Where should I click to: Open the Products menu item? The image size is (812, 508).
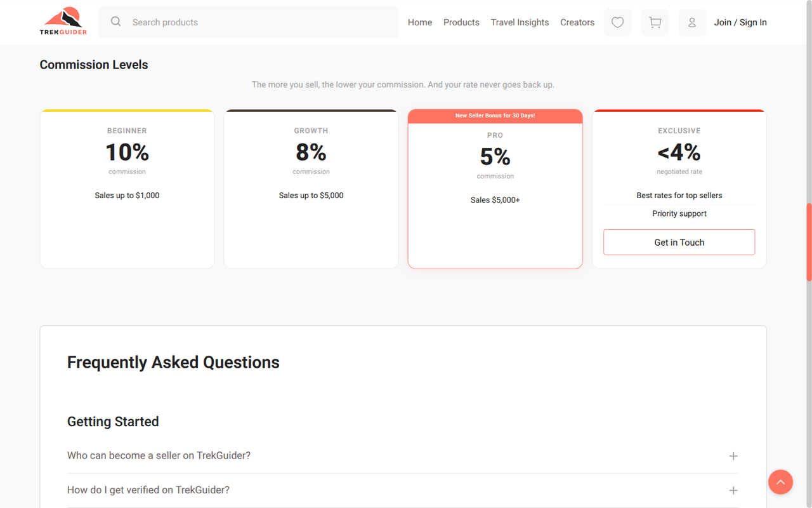coord(461,22)
